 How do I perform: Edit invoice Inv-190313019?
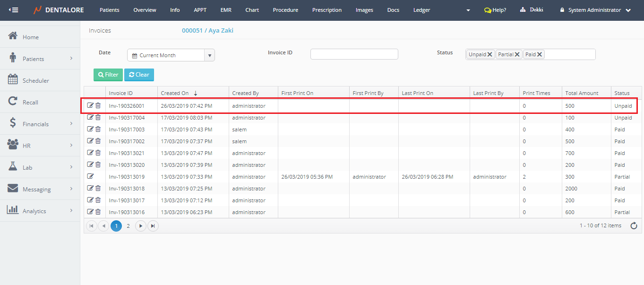pyautogui.click(x=90, y=176)
